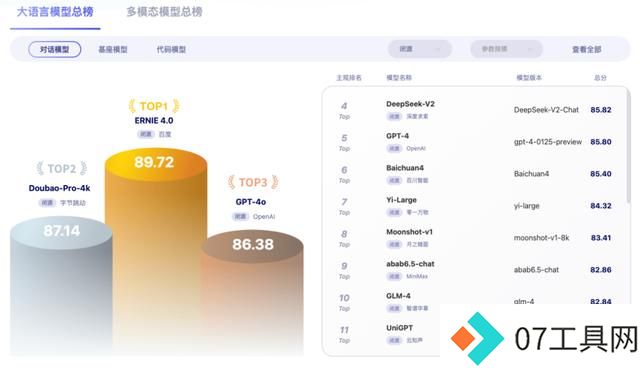640x372 pixels.
Task: Click the Moonshot-v1 model name
Action: (x=409, y=232)
